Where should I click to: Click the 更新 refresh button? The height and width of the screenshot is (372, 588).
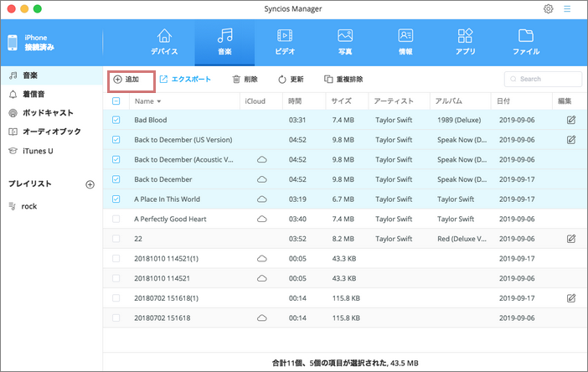tap(291, 79)
